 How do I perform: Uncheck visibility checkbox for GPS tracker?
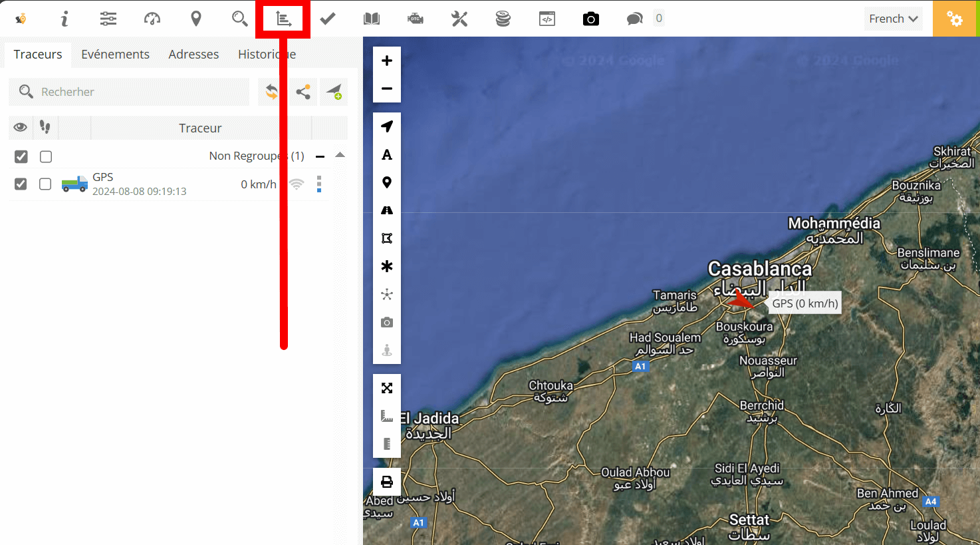(x=21, y=184)
